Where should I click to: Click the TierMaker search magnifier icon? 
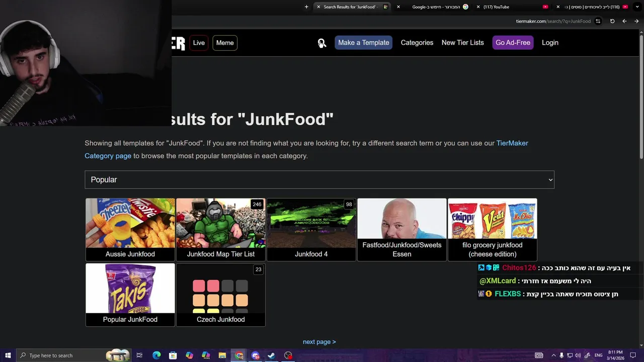tap(322, 43)
